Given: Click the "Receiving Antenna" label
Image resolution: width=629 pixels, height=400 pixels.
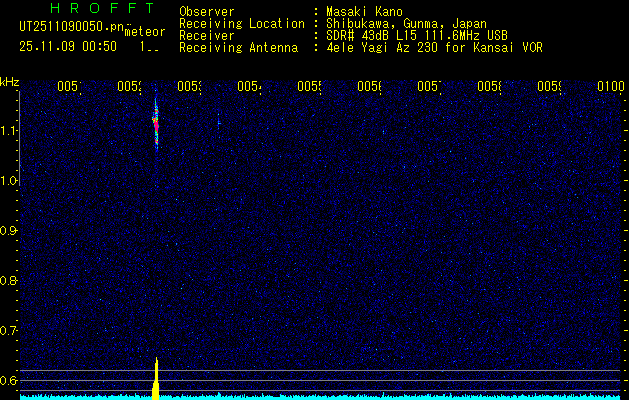Looking at the screenshot, I should coord(239,48).
